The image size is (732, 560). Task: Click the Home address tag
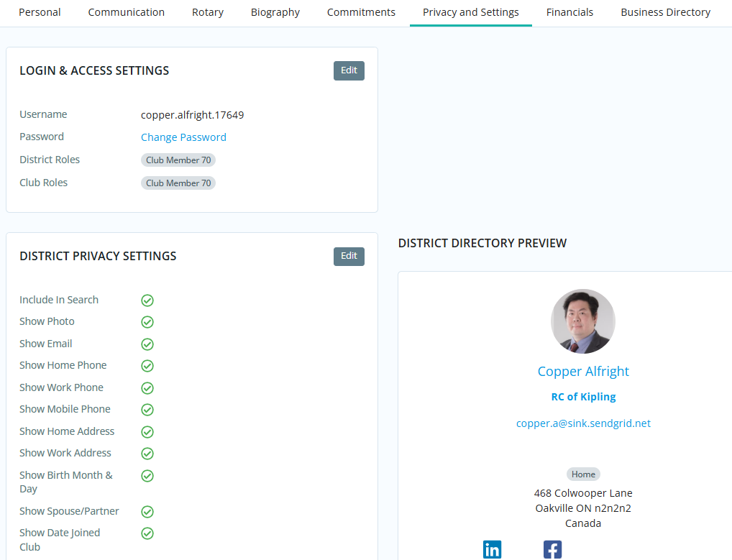click(583, 474)
